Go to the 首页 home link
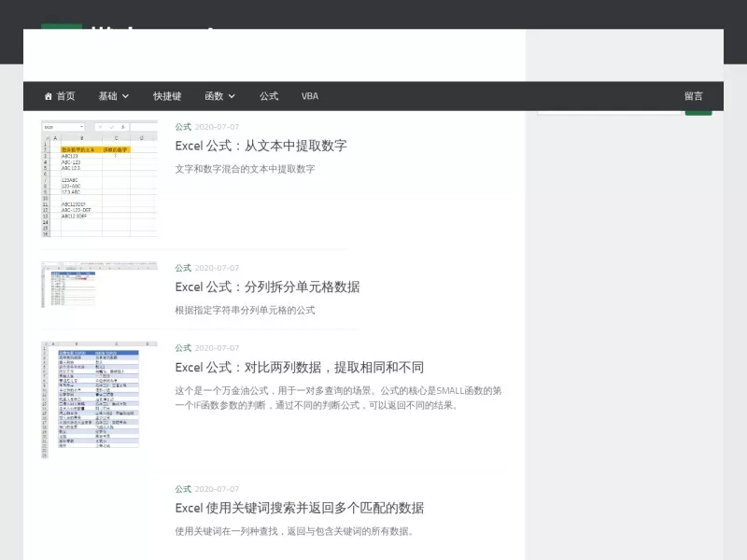 pyautogui.click(x=60, y=96)
